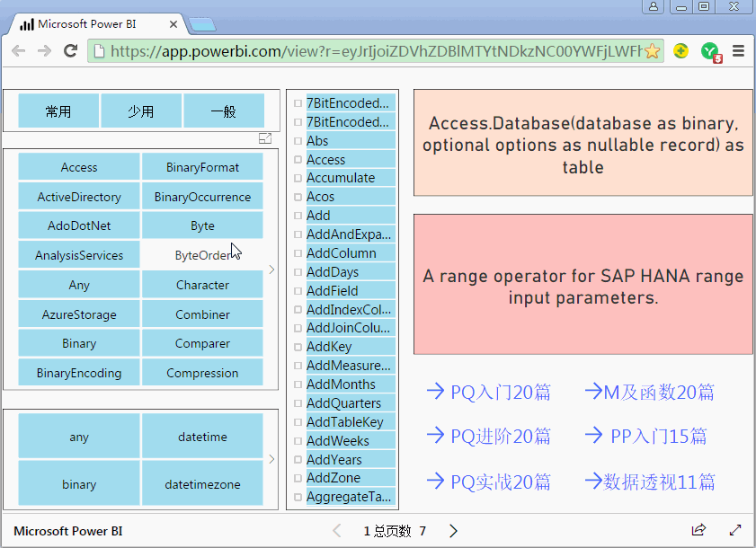Open the Chrome hamburger menu
The height and width of the screenshot is (548, 756).
[x=738, y=50]
